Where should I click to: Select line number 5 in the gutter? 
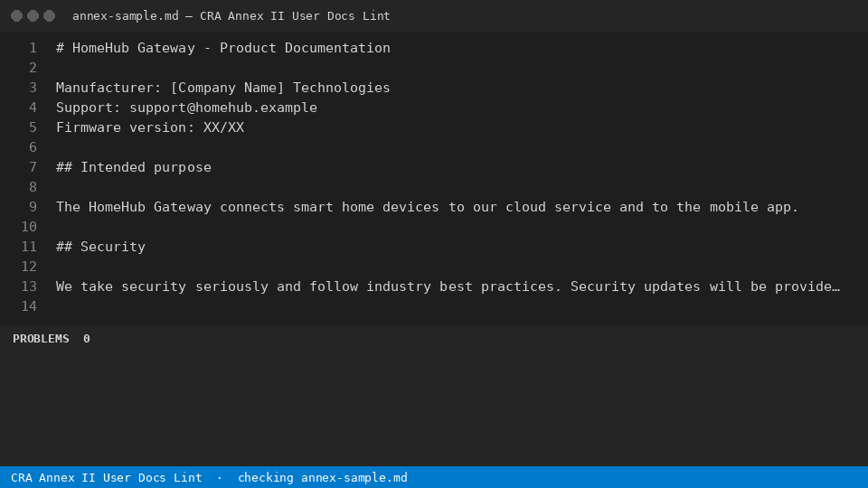click(x=33, y=127)
